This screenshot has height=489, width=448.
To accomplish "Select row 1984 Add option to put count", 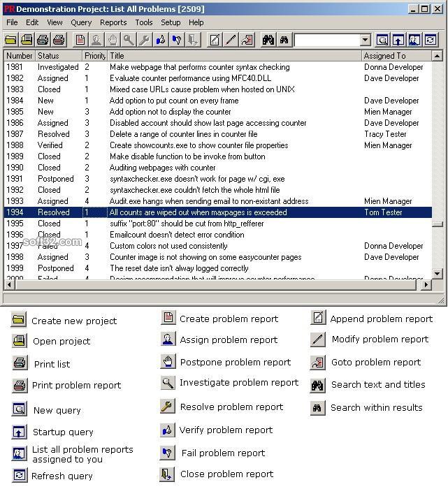I will (218, 101).
